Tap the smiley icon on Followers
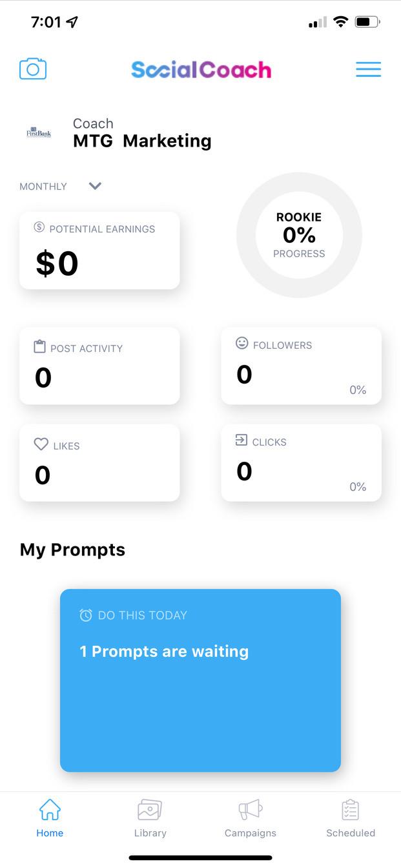The width and height of the screenshot is (401, 868). 242,344
